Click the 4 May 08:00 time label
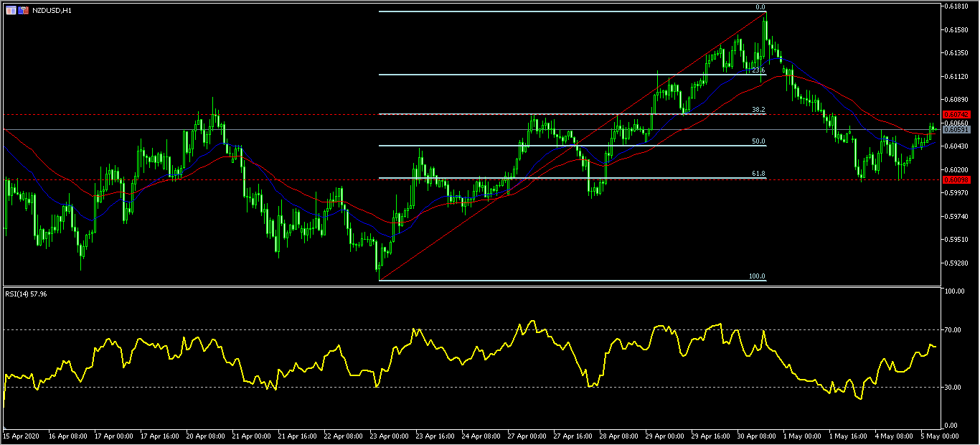Image resolution: width=980 pixels, height=445 pixels. (895, 436)
